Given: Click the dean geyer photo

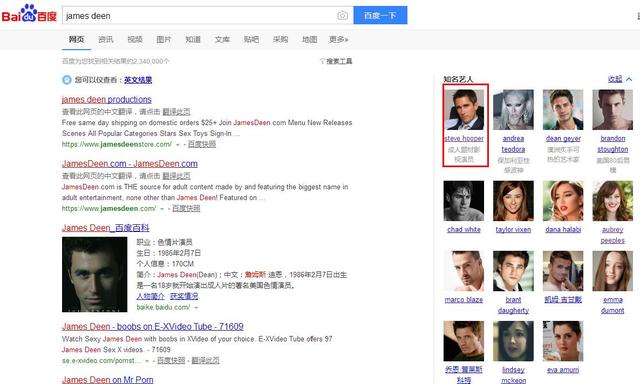Looking at the screenshot, I should click(x=563, y=110).
